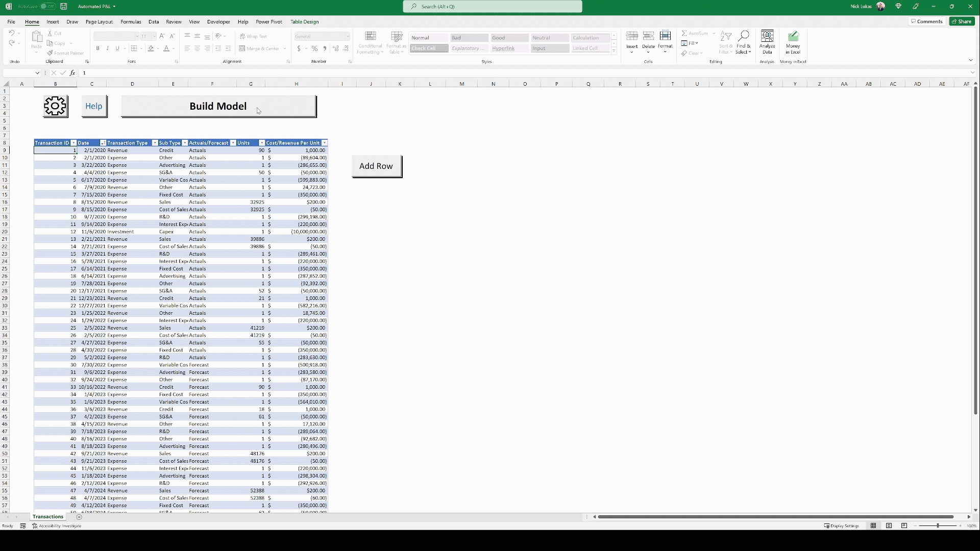Click the zoom slider in the status bar

pos(938,525)
